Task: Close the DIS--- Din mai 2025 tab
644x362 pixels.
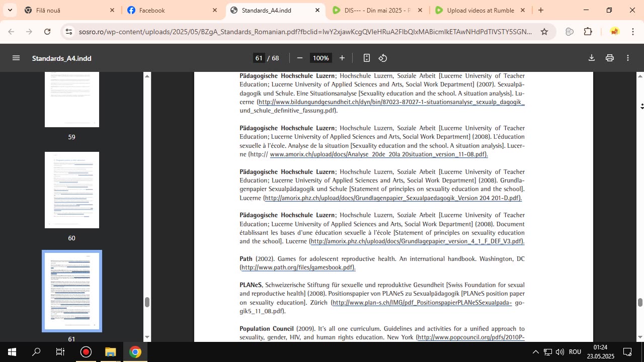Action: pos(420,10)
